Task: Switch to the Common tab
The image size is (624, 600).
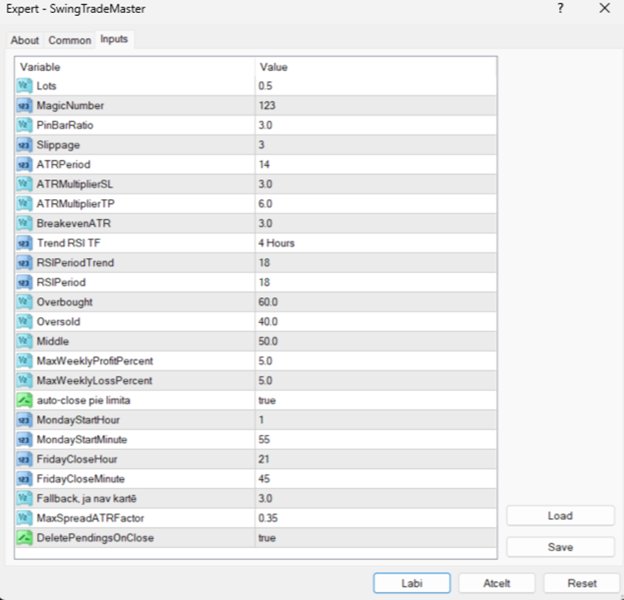Action: [70, 40]
